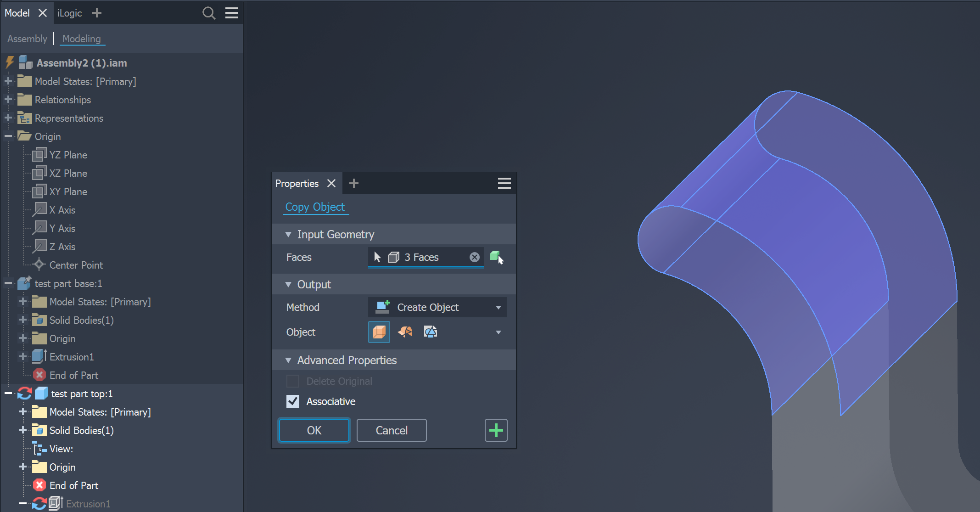Collapse the Input Geometry section

tap(288, 234)
